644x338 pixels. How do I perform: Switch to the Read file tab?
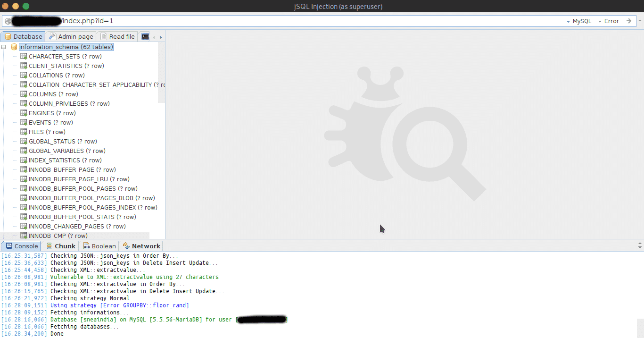pos(117,36)
